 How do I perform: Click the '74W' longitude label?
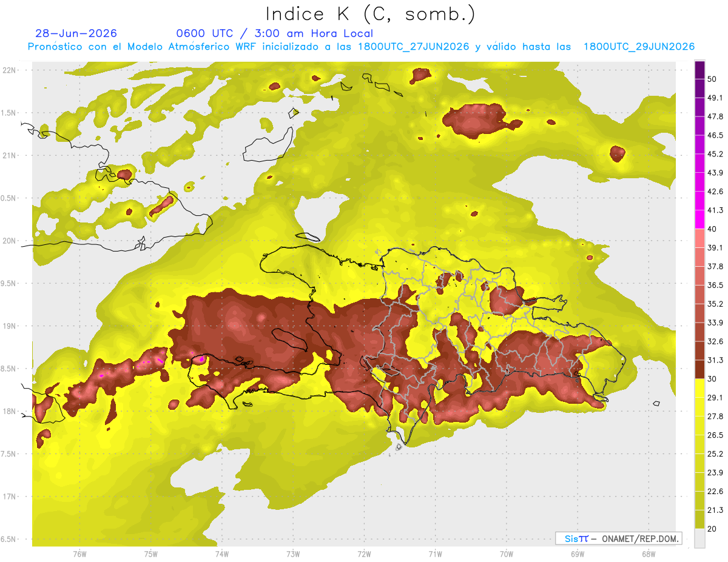tap(222, 554)
